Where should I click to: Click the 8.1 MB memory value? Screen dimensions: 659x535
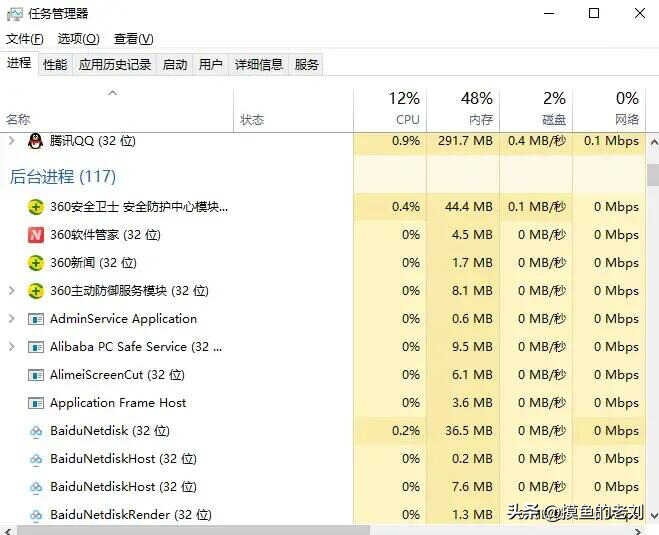click(x=472, y=290)
